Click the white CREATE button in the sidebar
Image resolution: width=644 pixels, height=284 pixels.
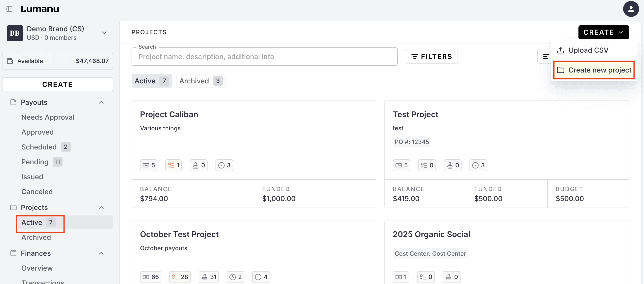(58, 84)
